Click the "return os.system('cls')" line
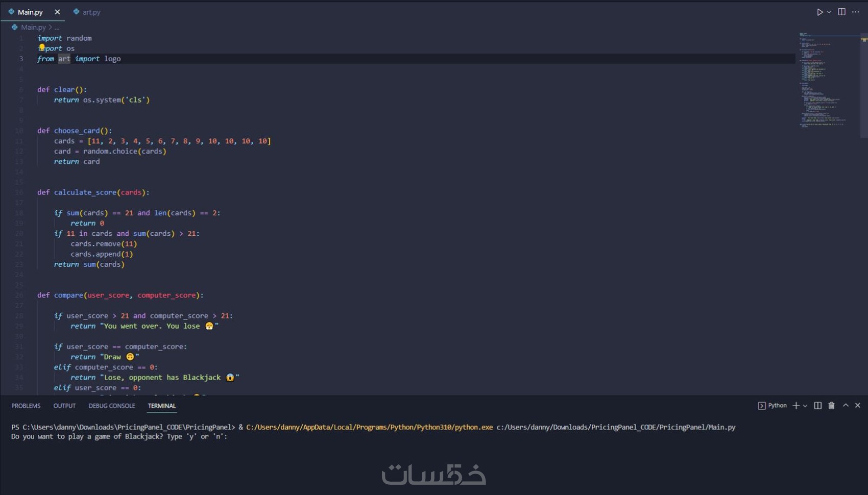This screenshot has height=495, width=868. 102,100
